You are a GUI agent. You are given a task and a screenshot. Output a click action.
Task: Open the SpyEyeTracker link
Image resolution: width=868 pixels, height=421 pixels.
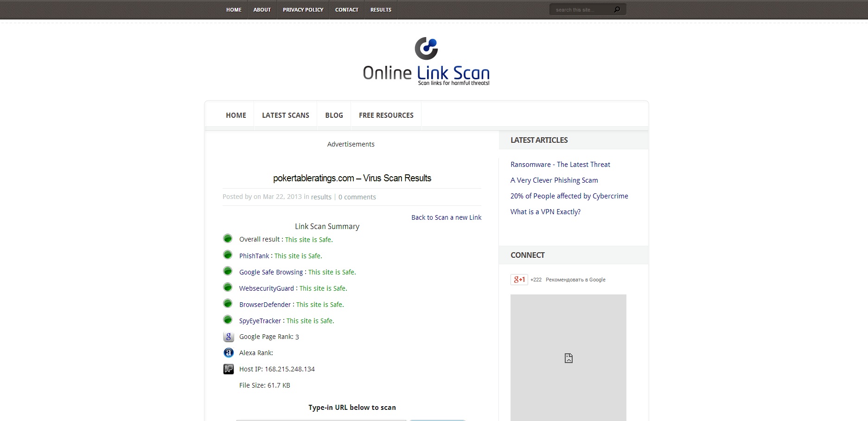point(260,321)
